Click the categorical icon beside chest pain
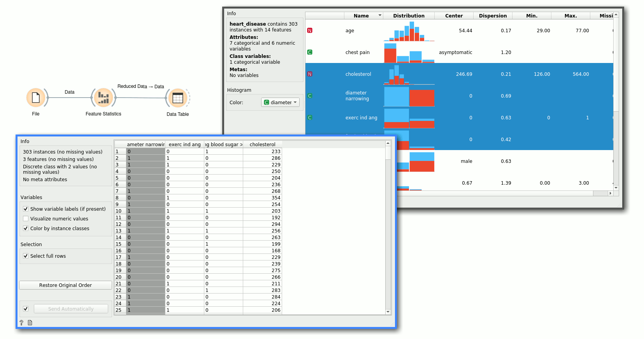Screen dimensions: 644x339 (310, 52)
